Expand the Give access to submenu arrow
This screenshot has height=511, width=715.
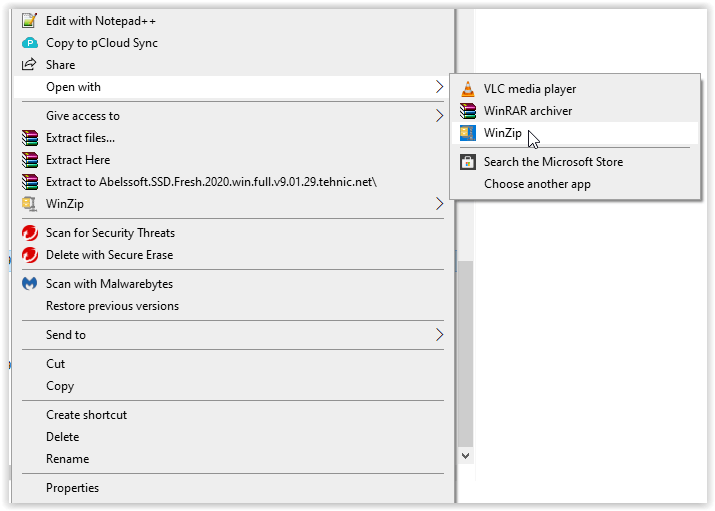click(x=439, y=116)
